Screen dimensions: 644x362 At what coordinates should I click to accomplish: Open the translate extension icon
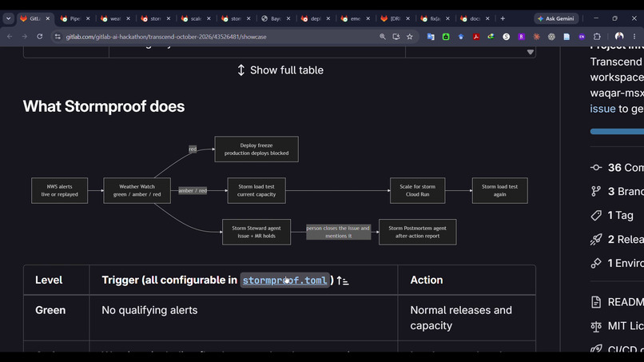click(x=431, y=37)
